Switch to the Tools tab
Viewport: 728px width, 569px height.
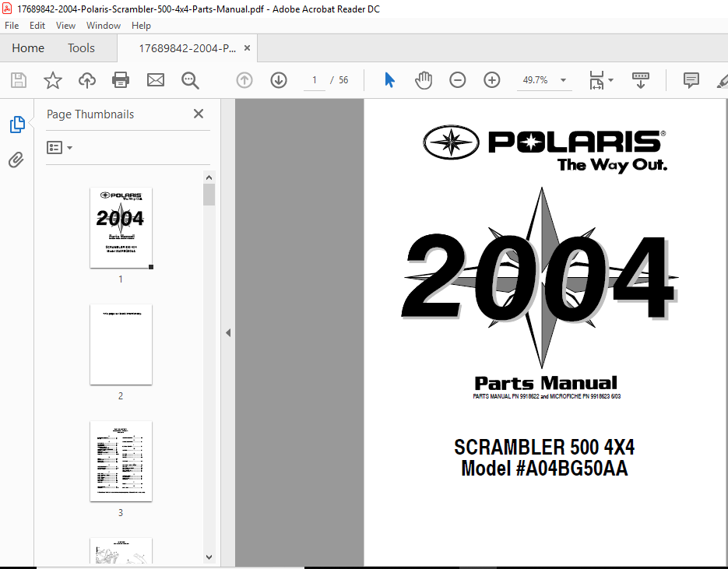81,47
